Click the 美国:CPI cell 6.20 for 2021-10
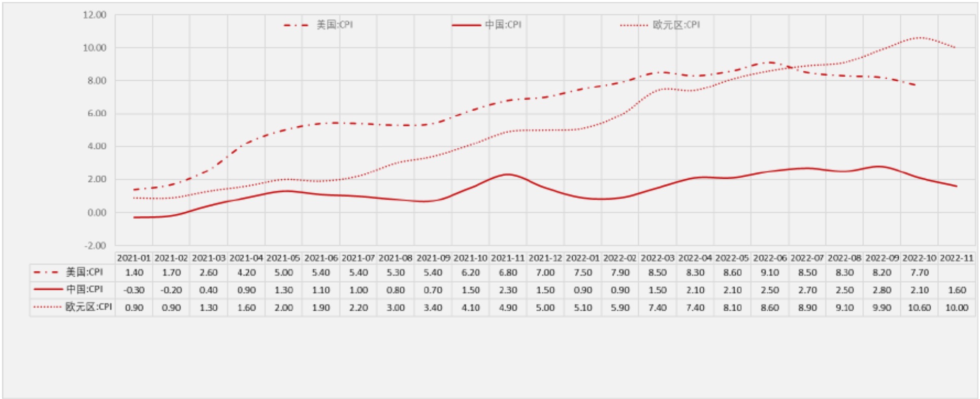The width and height of the screenshot is (980, 399). coord(471,273)
